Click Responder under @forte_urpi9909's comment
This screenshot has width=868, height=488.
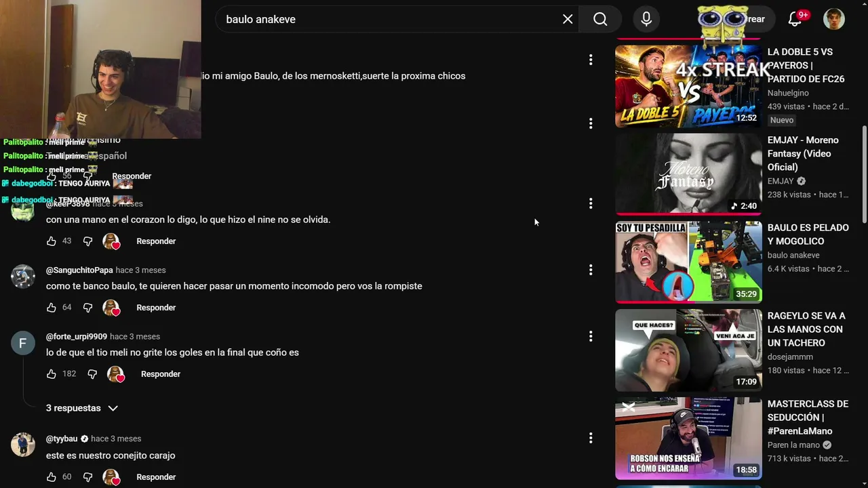point(161,374)
